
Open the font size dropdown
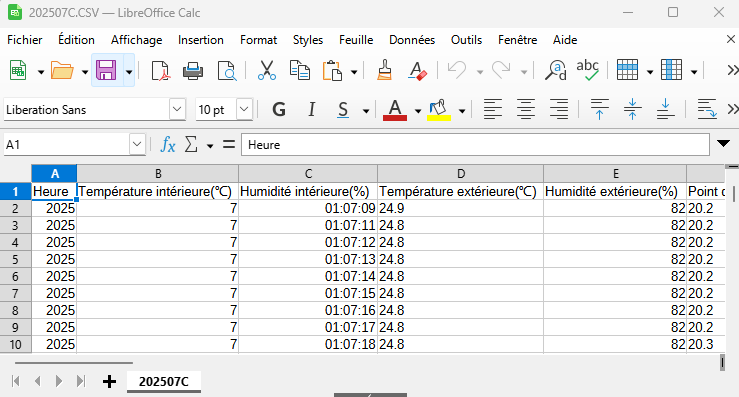tap(244, 109)
